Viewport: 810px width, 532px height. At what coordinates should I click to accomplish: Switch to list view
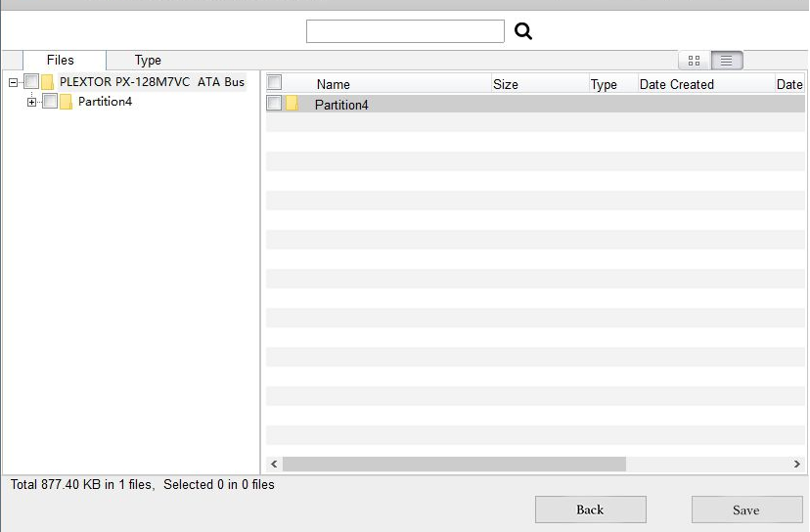pos(727,61)
